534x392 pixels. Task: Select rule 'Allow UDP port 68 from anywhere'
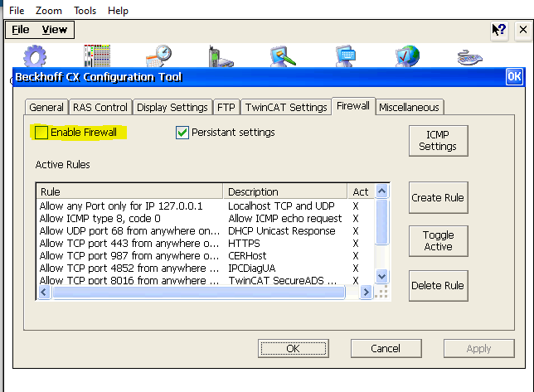click(x=129, y=231)
